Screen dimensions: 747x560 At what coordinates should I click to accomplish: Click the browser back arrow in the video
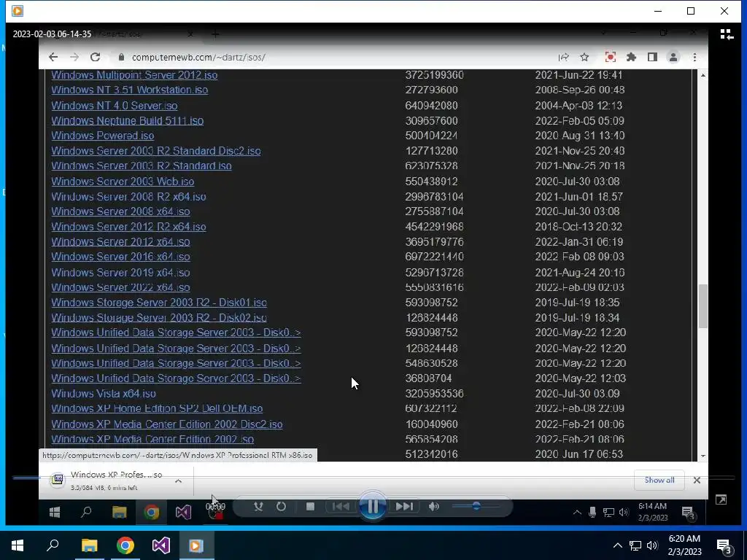pos(53,57)
